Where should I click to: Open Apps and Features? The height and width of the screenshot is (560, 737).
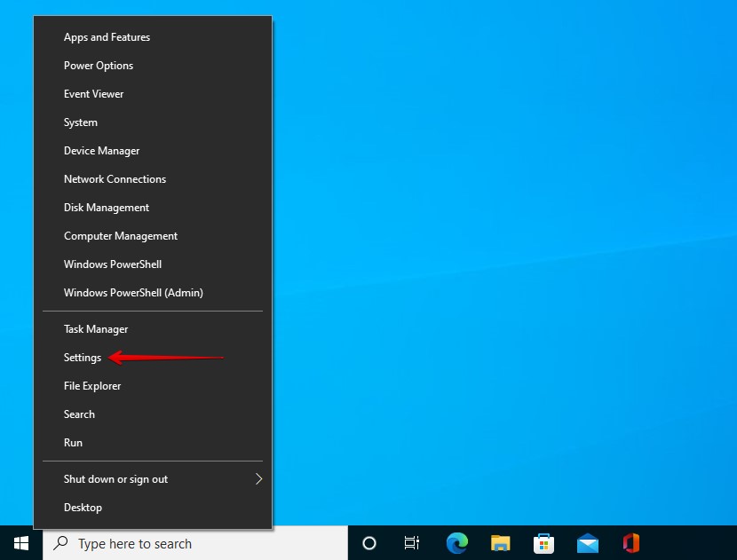click(153, 37)
